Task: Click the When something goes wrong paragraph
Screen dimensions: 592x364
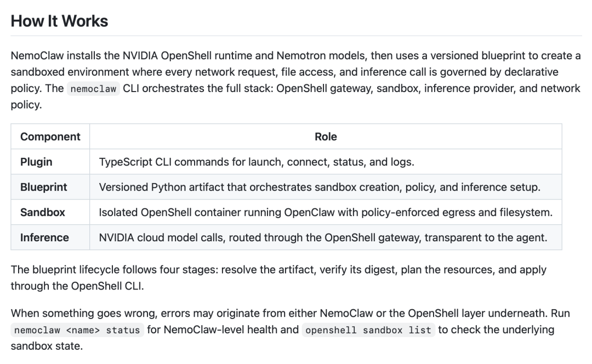Action: (x=291, y=329)
